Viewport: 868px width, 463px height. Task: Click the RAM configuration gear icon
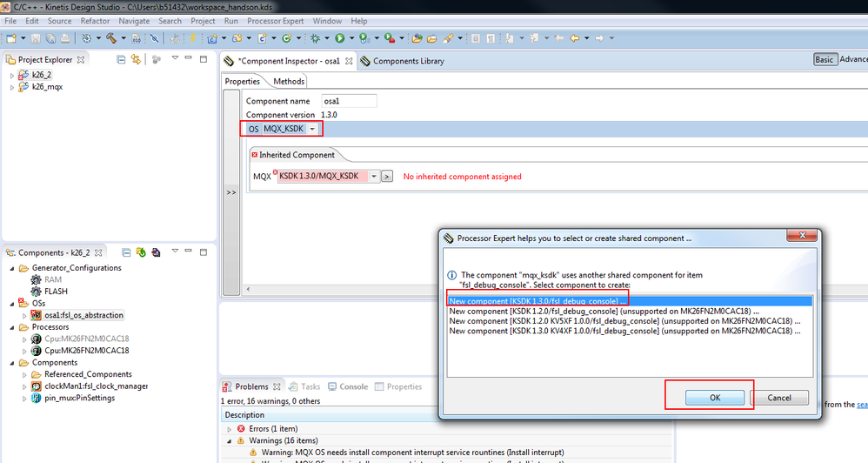click(36, 279)
